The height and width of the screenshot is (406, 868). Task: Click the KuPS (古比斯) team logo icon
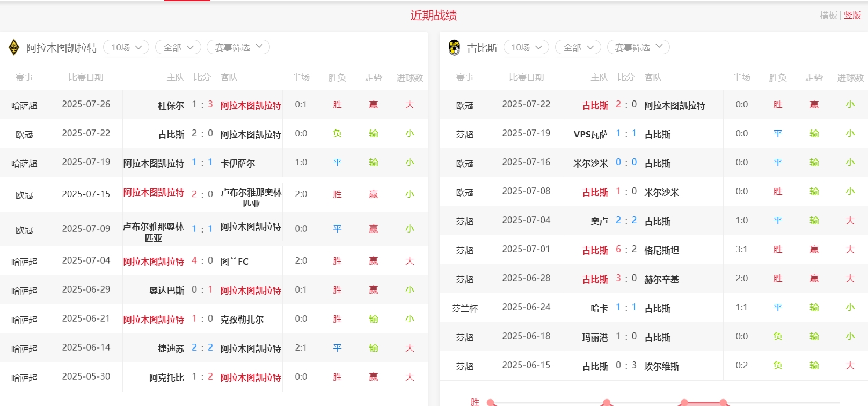coord(454,47)
